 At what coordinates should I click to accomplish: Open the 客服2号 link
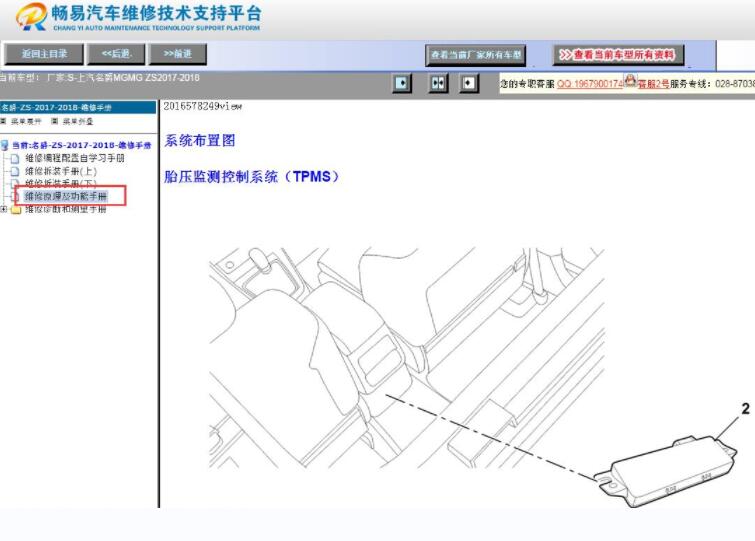[653, 84]
